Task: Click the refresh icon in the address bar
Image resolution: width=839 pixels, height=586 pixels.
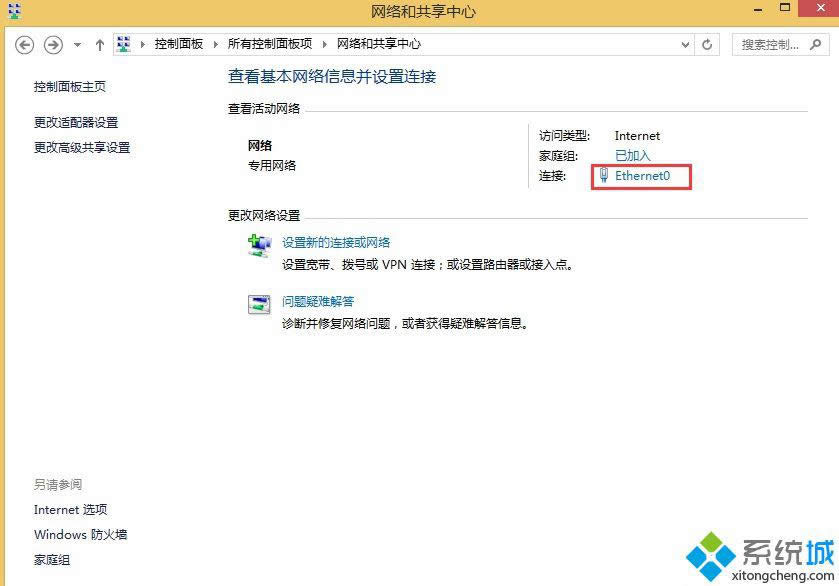Action: tap(707, 44)
